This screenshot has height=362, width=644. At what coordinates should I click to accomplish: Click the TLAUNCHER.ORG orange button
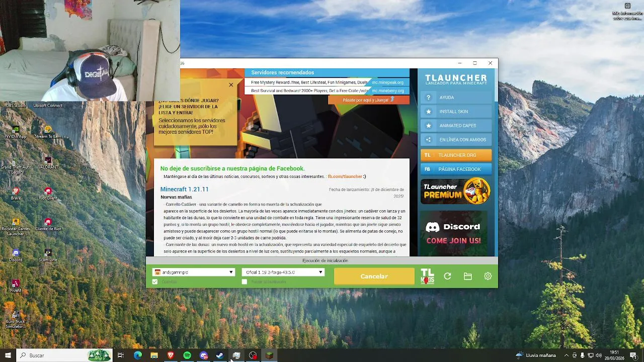tap(456, 155)
